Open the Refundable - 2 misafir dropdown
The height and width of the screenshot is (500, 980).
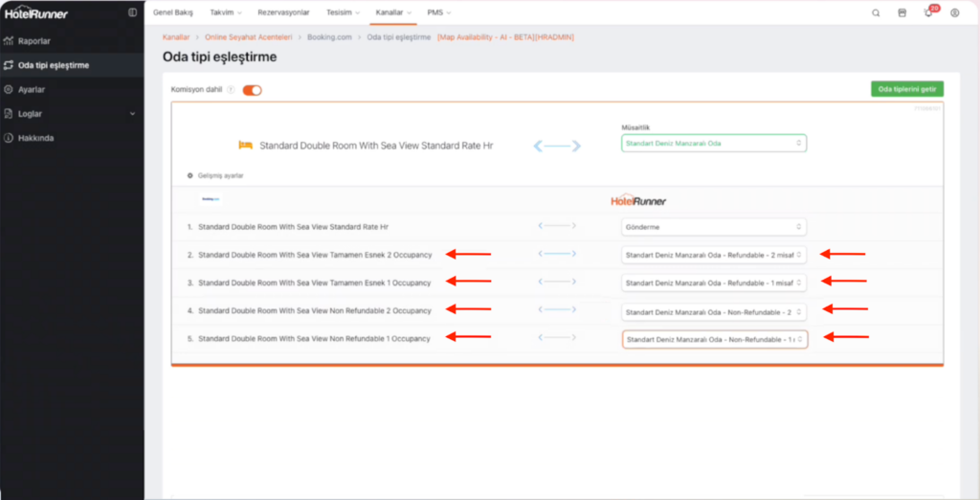pos(713,255)
